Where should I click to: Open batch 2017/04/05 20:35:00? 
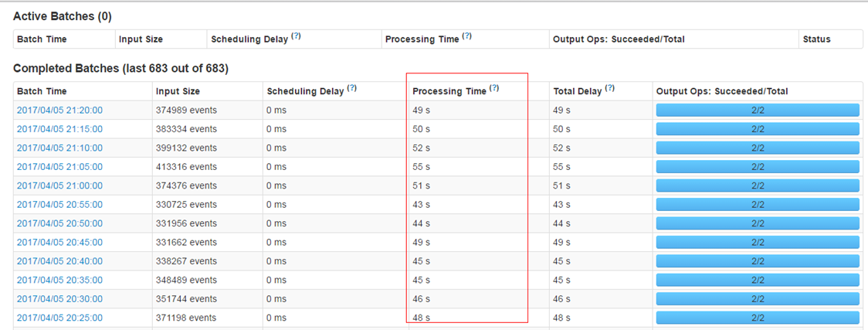click(x=59, y=280)
